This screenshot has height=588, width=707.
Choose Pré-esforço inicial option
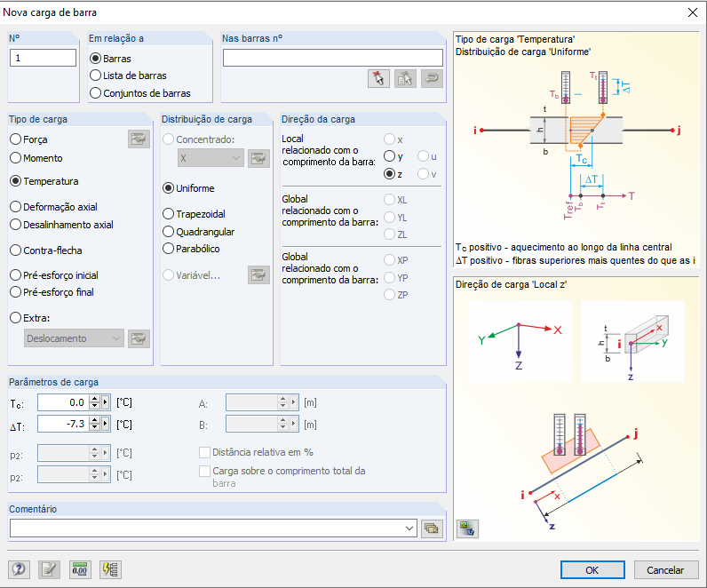tap(16, 275)
